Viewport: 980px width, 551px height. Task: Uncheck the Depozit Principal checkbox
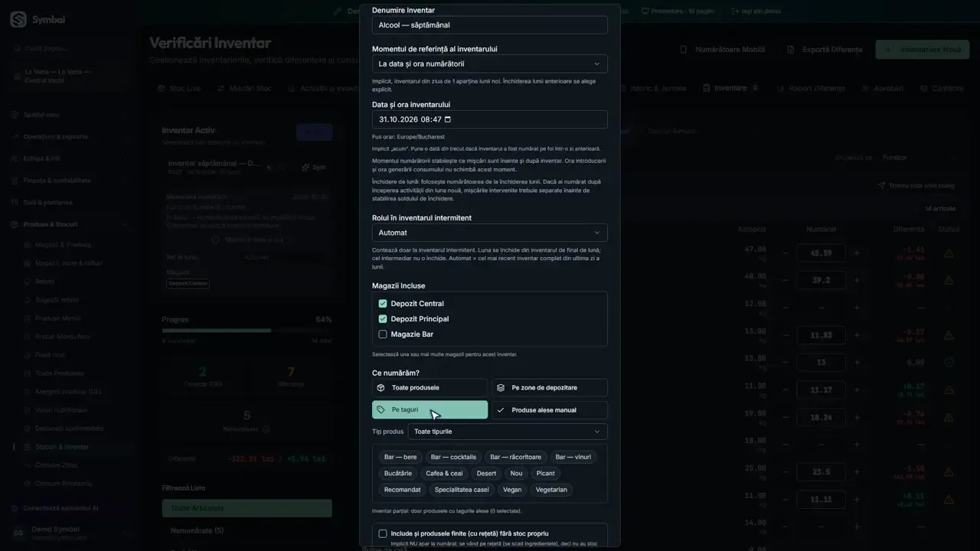tap(383, 319)
